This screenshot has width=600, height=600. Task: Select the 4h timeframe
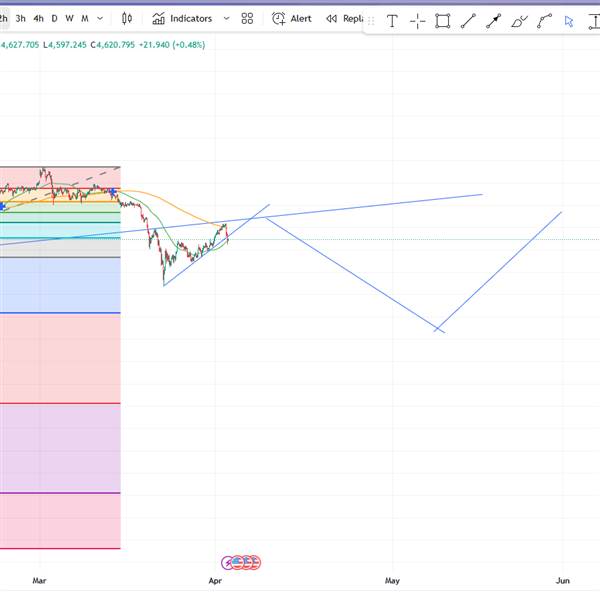point(38,18)
